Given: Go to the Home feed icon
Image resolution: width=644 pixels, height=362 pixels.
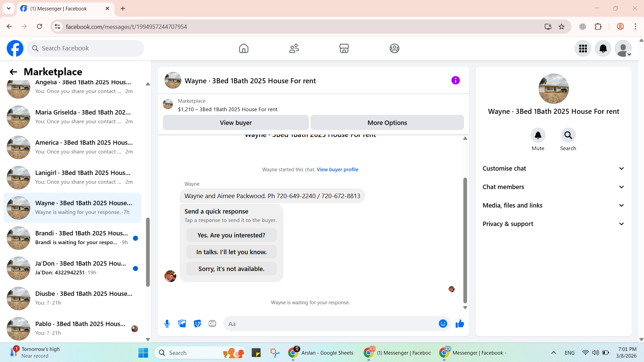Looking at the screenshot, I should (244, 48).
